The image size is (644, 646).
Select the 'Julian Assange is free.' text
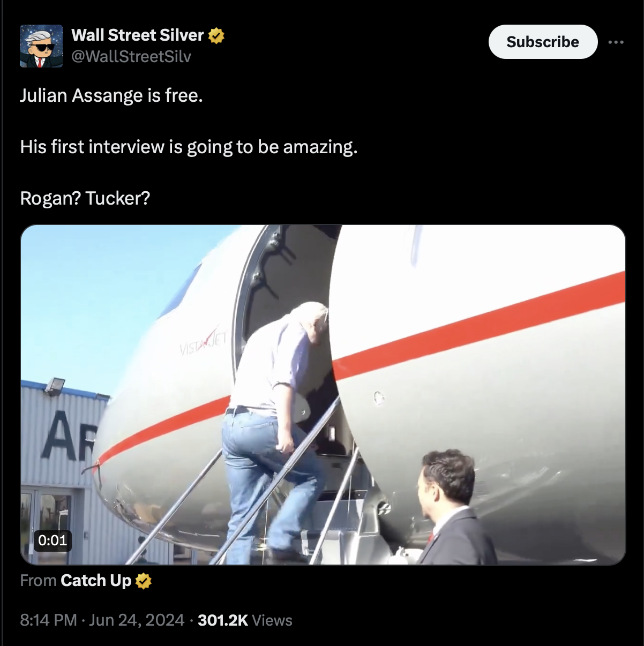tap(111, 95)
